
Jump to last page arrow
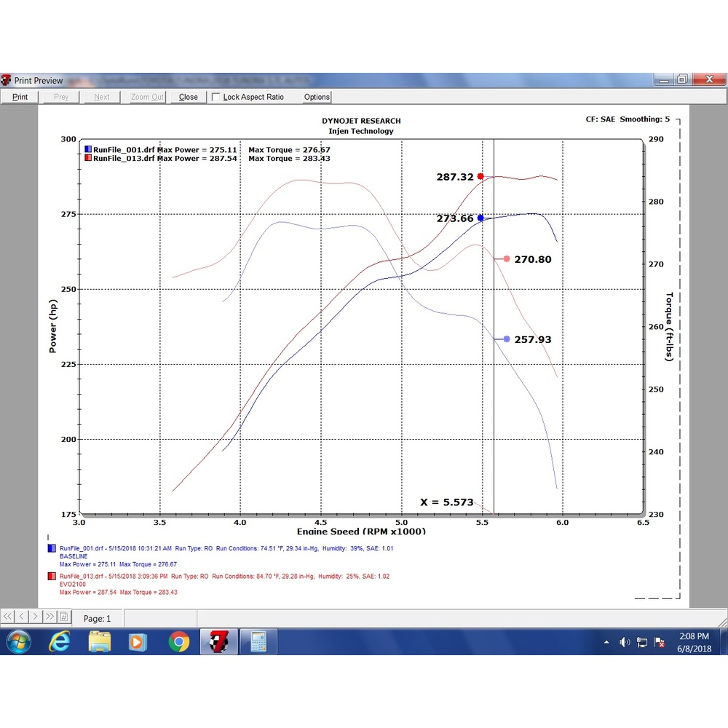coord(50,617)
